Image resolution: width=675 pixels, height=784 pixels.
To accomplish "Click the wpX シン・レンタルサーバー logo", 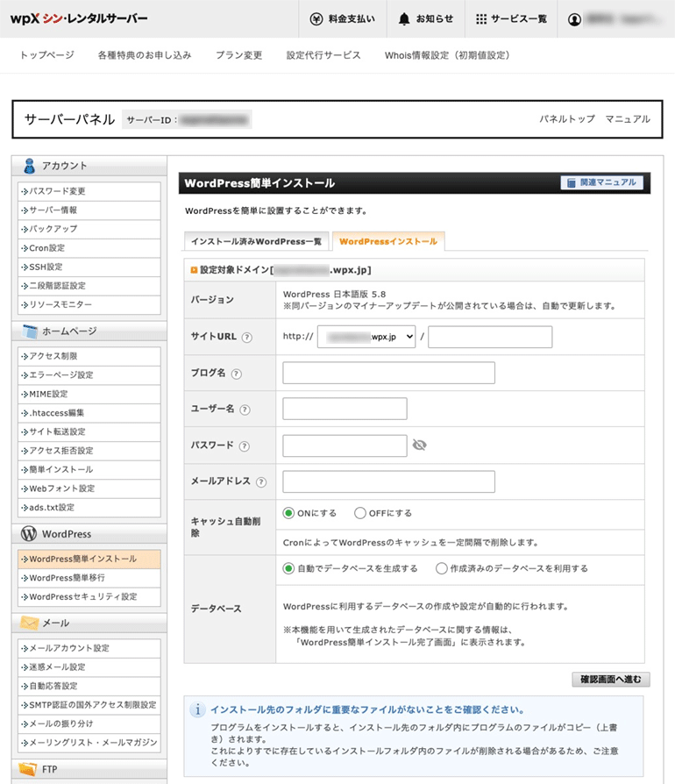I will (x=79, y=19).
